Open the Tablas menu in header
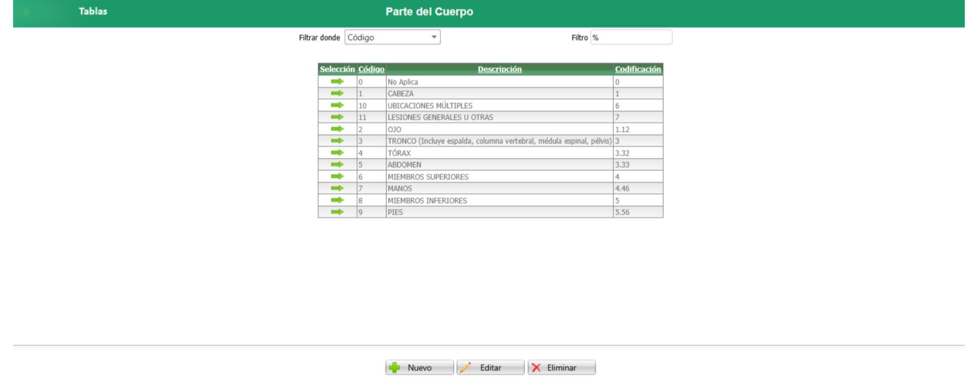Image resolution: width=980 pixels, height=388 pixels. pos(93,11)
